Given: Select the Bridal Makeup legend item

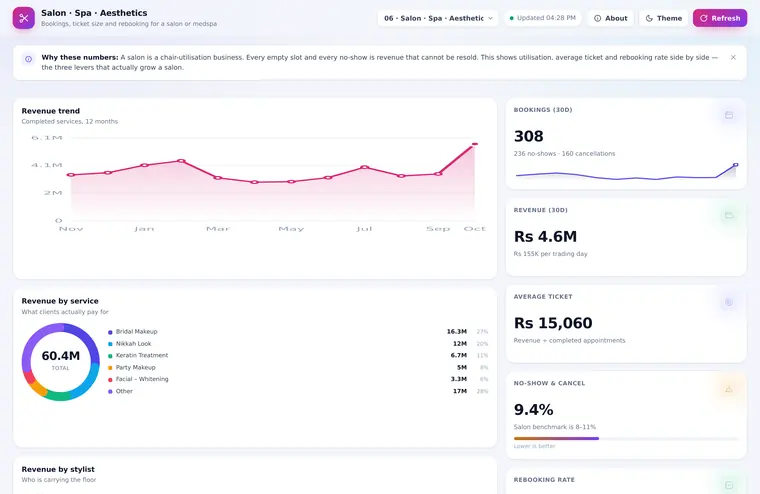Looking at the screenshot, I should 298,332.
